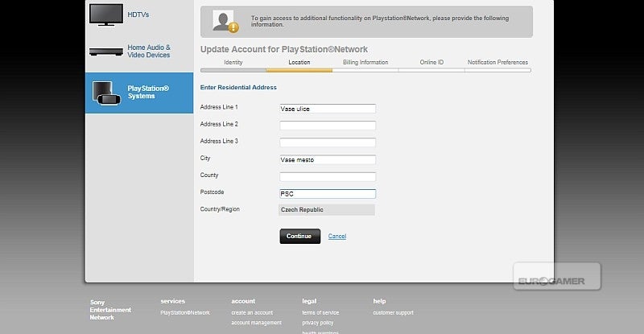Click the 'legal' footer heading
The width and height of the screenshot is (644, 334).
(309, 301)
